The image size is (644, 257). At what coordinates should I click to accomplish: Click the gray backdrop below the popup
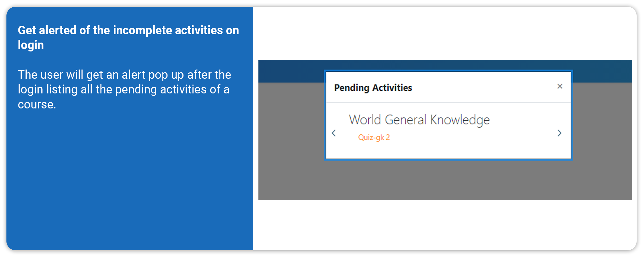(444, 181)
